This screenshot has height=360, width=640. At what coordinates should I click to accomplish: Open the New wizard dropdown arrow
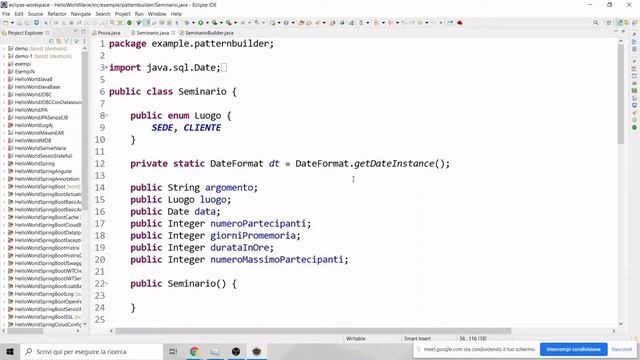coord(12,23)
